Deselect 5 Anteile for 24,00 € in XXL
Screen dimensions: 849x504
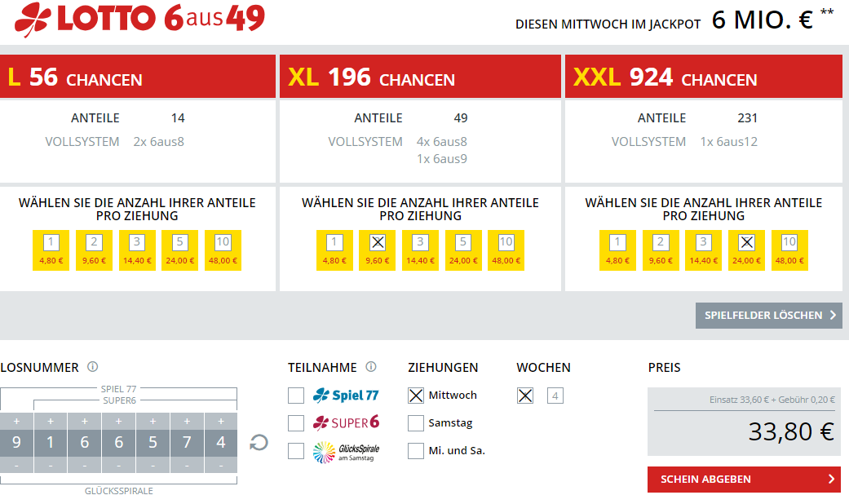[x=746, y=250]
